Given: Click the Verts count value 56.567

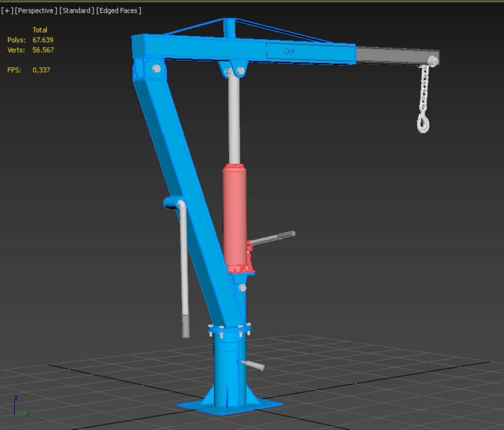Looking at the screenshot, I should 43,50.
